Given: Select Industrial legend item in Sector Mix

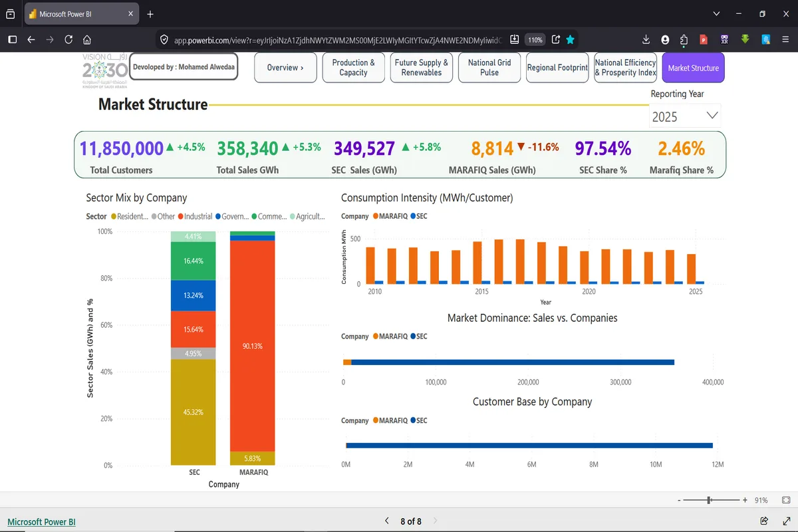Looking at the screenshot, I should point(195,216).
